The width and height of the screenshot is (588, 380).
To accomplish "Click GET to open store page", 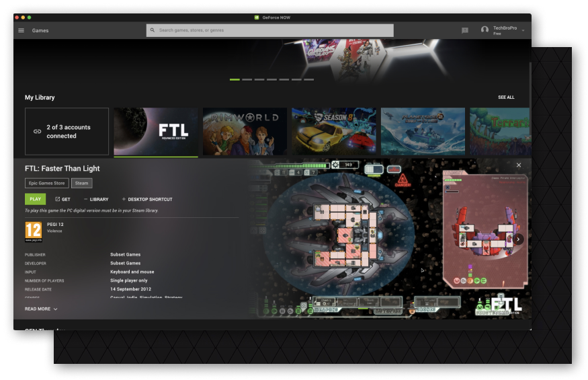I will [62, 199].
